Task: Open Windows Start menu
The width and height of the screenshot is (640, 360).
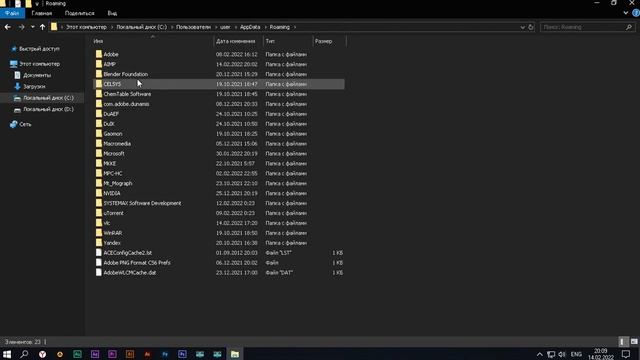Action: [7, 354]
